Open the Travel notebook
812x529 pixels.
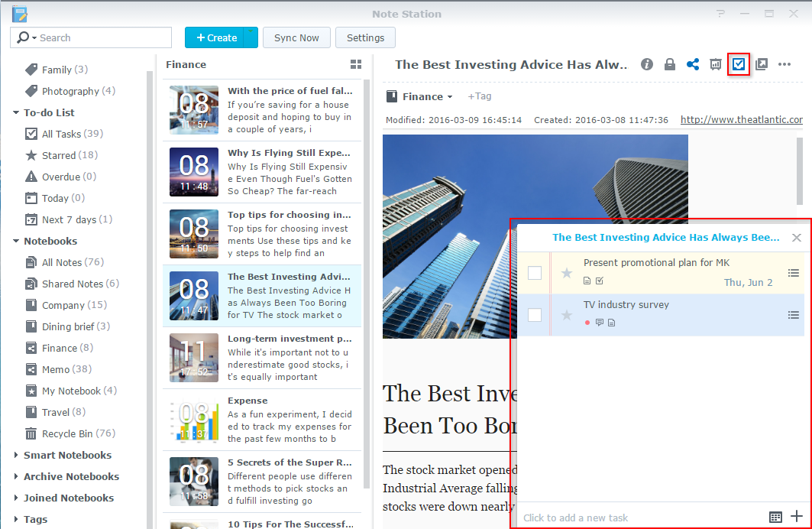point(56,413)
